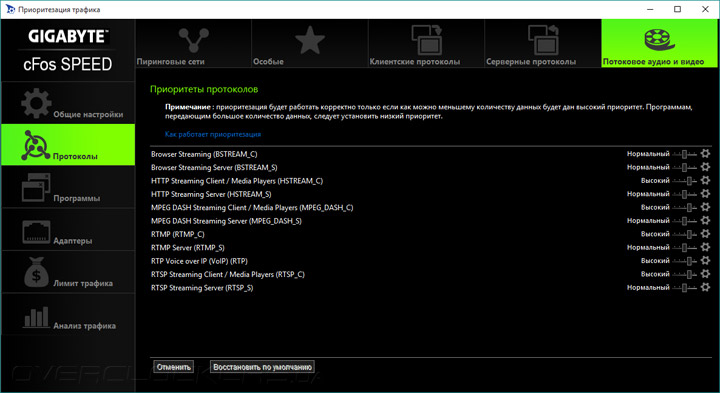Open gear settings for Browser Streaming (BSTREAM_C)

[x=705, y=154]
